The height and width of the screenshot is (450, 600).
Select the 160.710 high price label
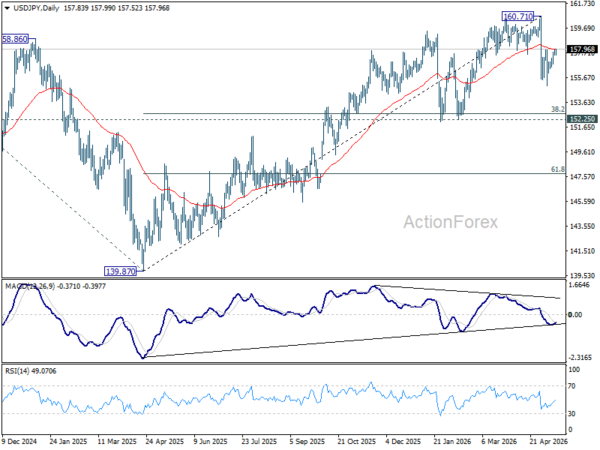(x=517, y=16)
